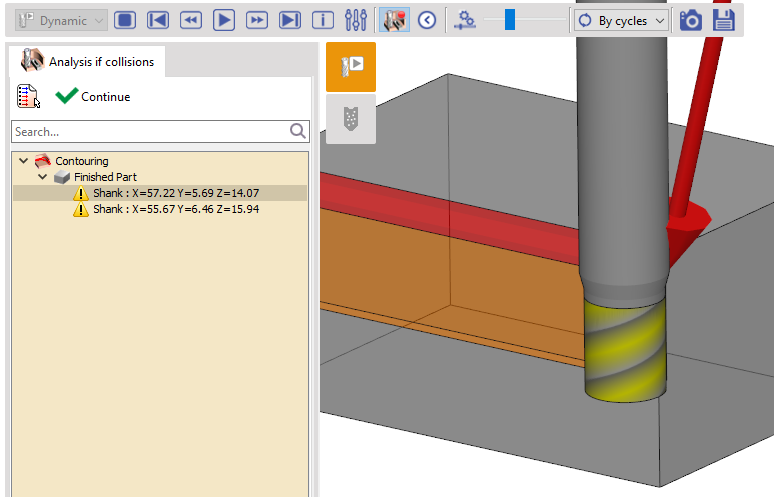This screenshot has width=774, height=497.
Task: Open the simulation settings sliders icon
Action: coord(355,20)
